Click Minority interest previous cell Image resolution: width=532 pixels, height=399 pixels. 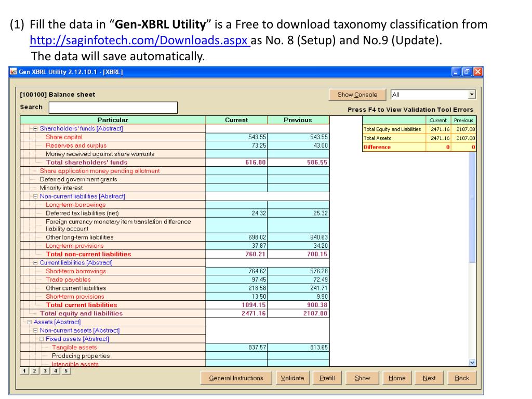coord(298,188)
